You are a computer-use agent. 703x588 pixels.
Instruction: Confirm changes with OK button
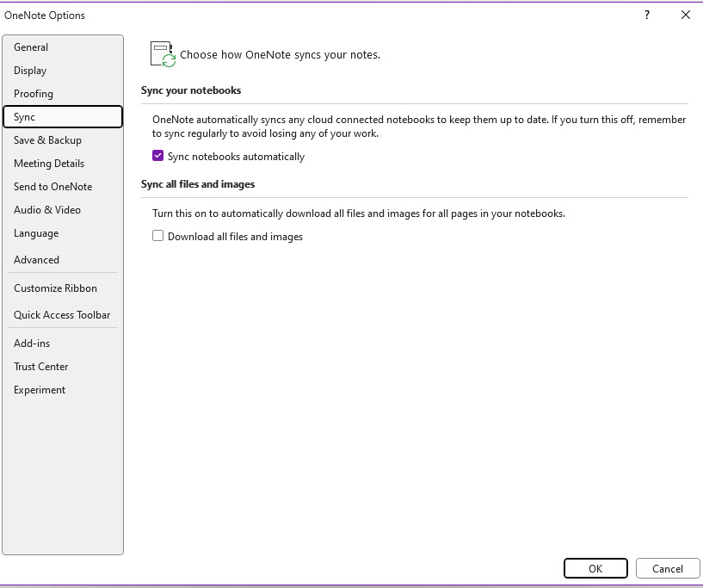[x=595, y=568]
